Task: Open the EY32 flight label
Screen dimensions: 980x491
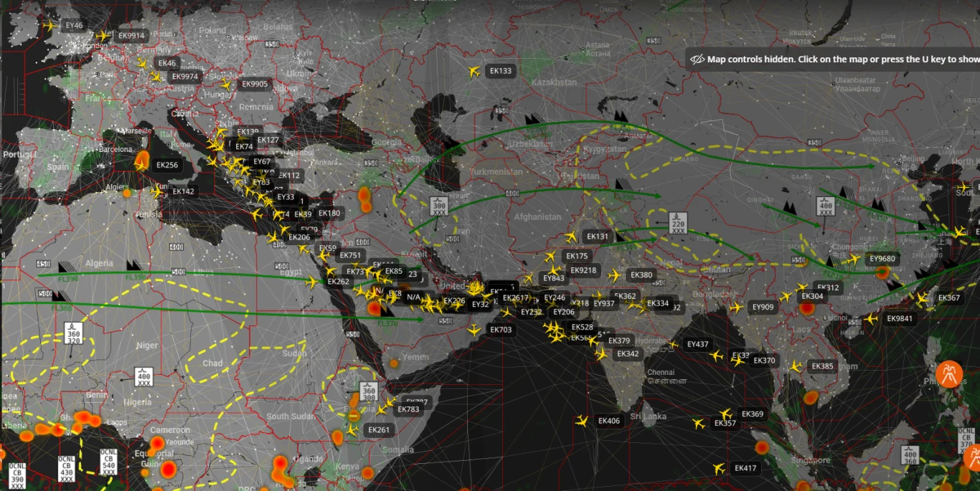Action: (x=480, y=304)
